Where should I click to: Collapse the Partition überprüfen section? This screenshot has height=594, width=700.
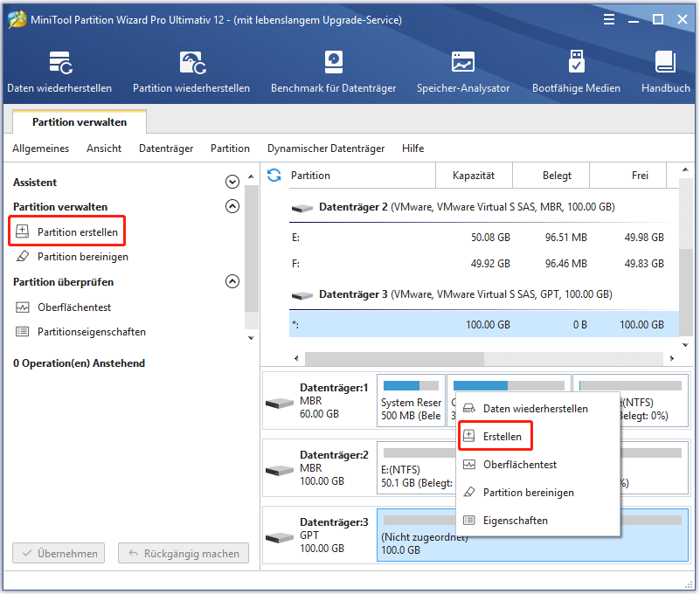pyautogui.click(x=232, y=281)
